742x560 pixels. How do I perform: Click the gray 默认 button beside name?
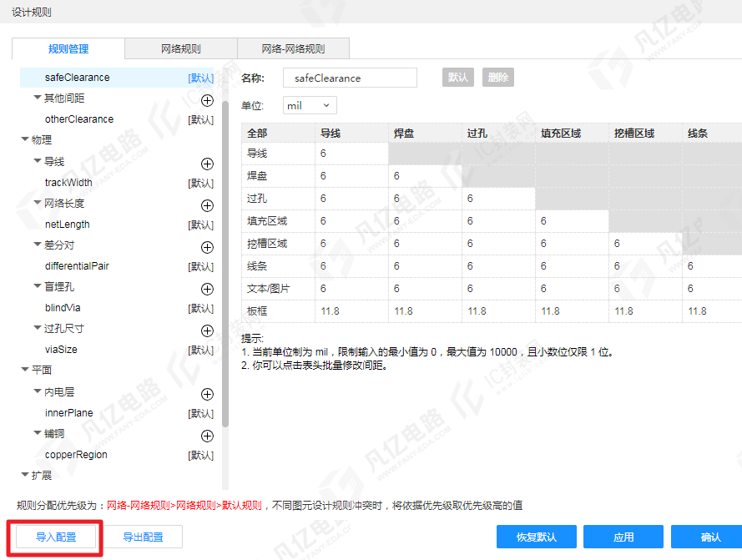click(x=458, y=77)
